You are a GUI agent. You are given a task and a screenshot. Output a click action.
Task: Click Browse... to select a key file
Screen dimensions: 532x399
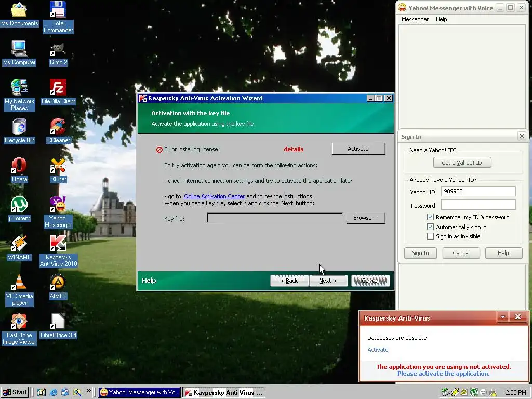(x=365, y=218)
